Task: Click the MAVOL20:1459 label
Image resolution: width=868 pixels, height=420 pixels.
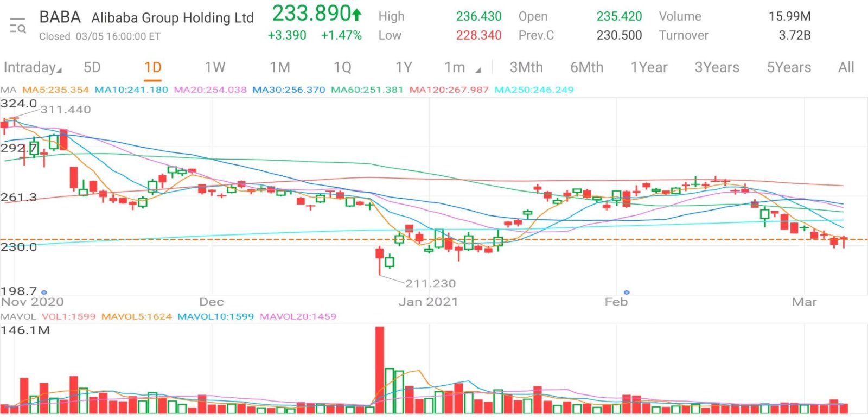Action: pyautogui.click(x=298, y=316)
